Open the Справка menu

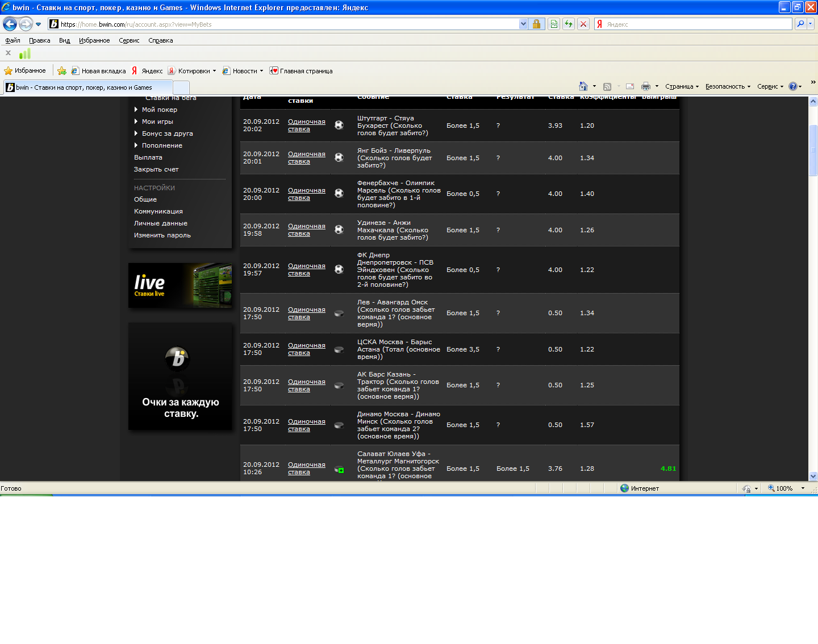click(161, 40)
